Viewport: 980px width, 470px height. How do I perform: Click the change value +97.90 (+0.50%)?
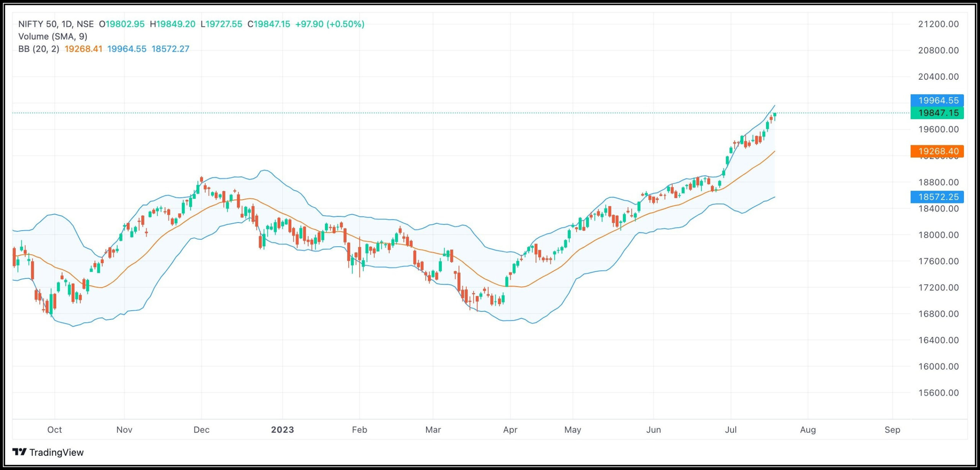pos(330,24)
